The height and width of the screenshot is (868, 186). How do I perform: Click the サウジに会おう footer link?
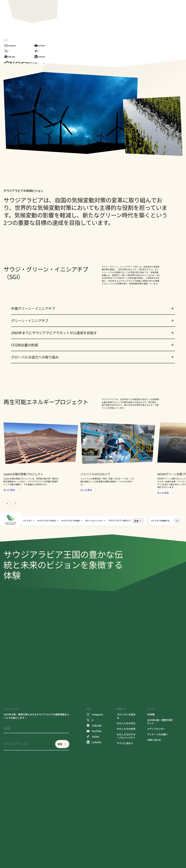pos(125,743)
